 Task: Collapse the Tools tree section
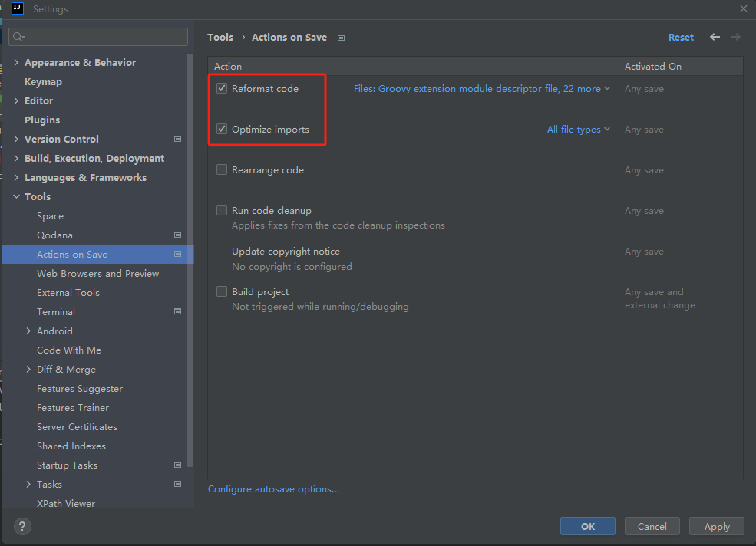tap(17, 197)
